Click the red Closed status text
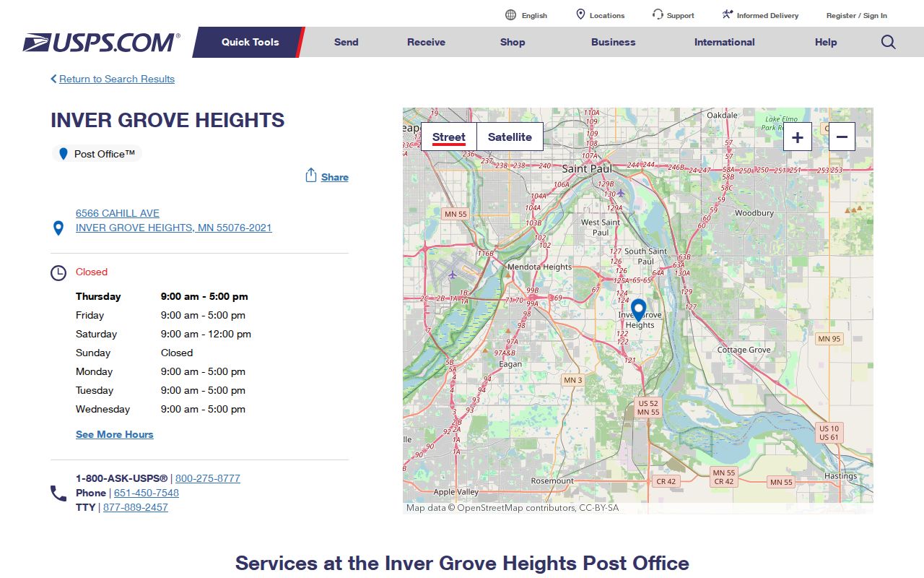 (x=92, y=272)
